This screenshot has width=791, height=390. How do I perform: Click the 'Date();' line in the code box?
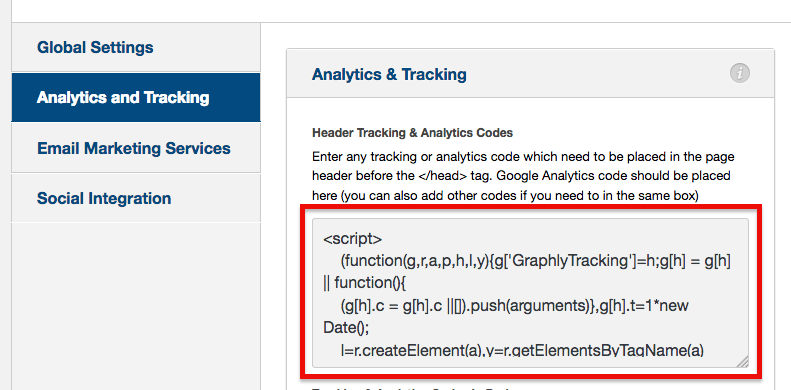coord(347,327)
